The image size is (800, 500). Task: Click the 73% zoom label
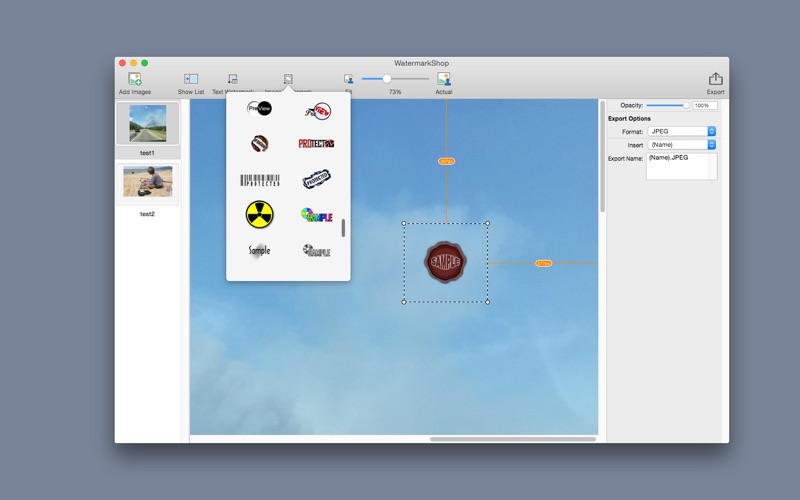395,92
